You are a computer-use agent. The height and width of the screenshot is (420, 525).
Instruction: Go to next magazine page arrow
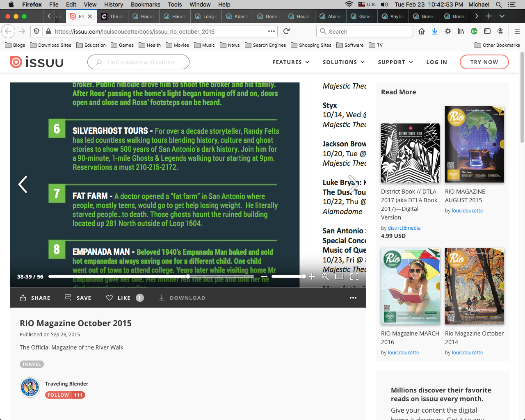[x=353, y=185]
